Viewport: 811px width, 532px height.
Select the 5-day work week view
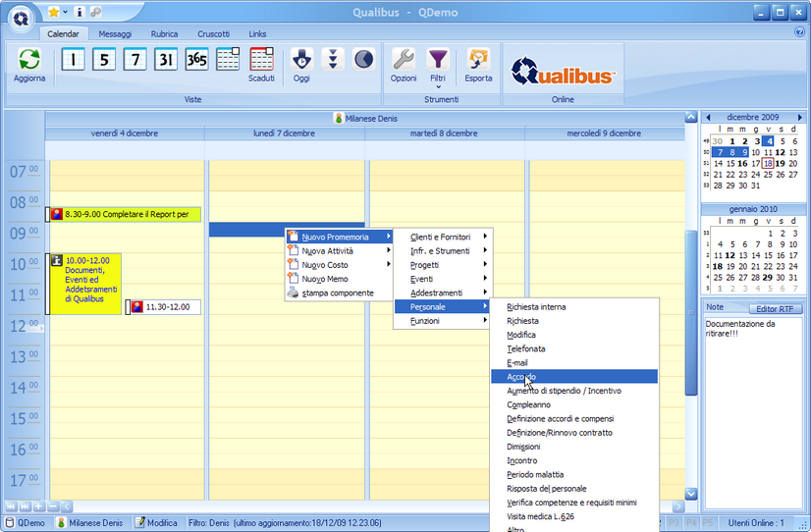(x=104, y=60)
